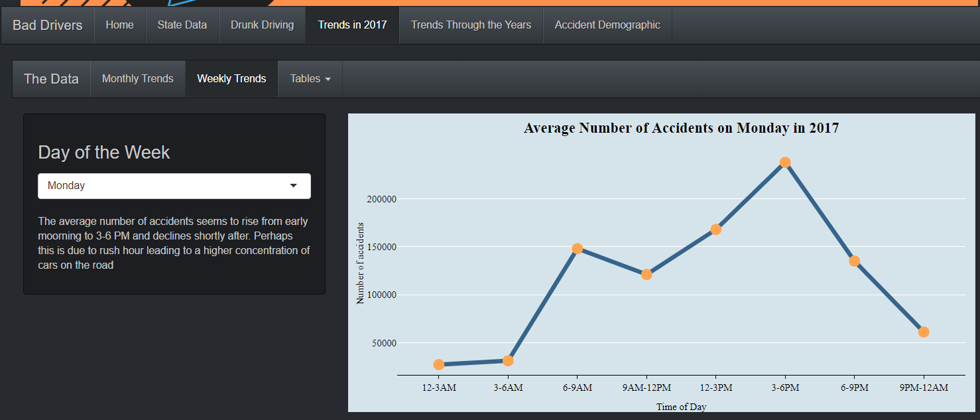Viewport: 980px width, 420px height.
Task: Click the 100000 y-axis label
Action: (382, 295)
